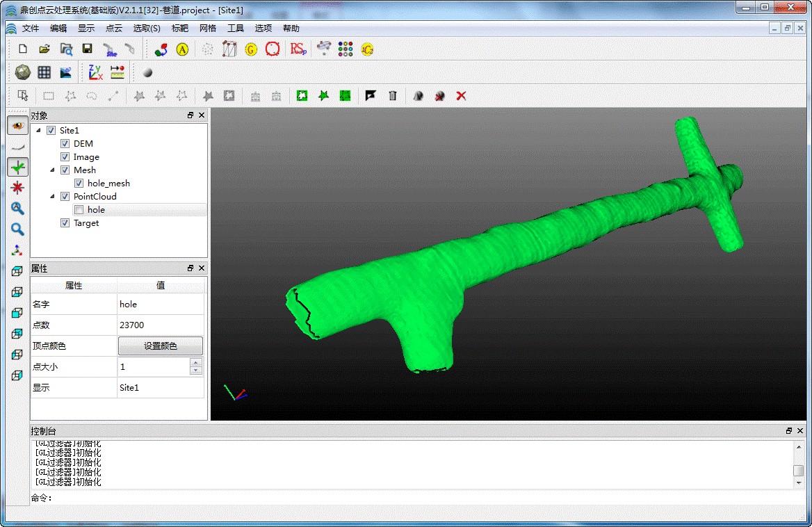Open the 网格 menu
This screenshot has height=527, width=812.
pos(207,29)
